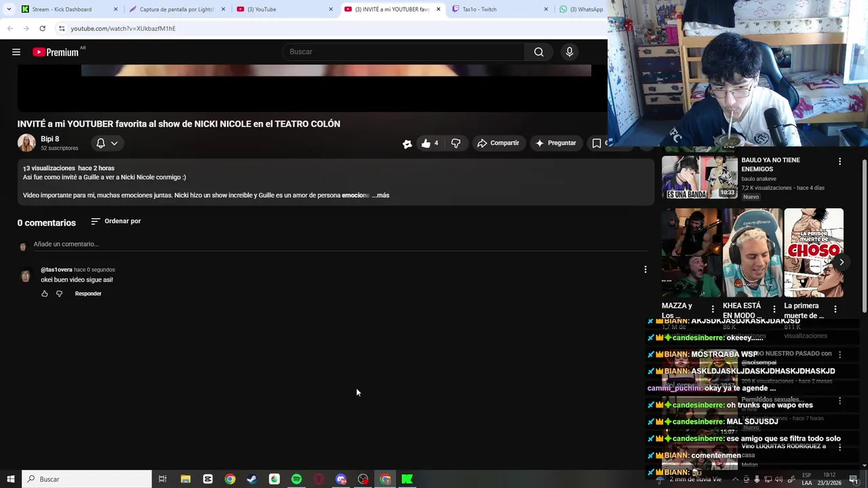Reload the page with the refresh icon
The image size is (868, 488).
(42, 28)
